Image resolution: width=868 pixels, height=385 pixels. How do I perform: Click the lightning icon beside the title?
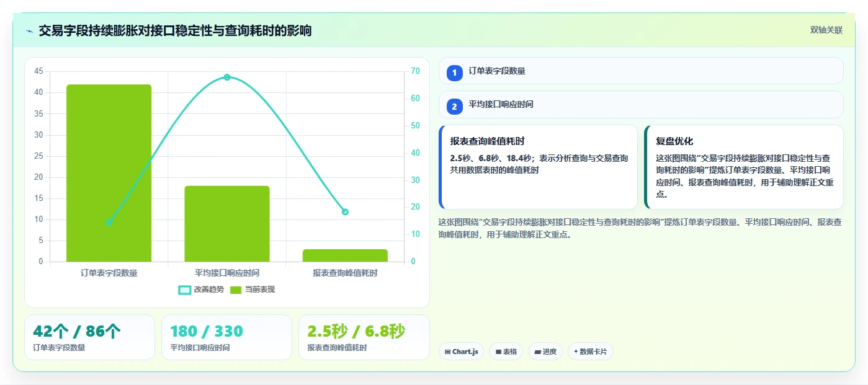(x=30, y=31)
